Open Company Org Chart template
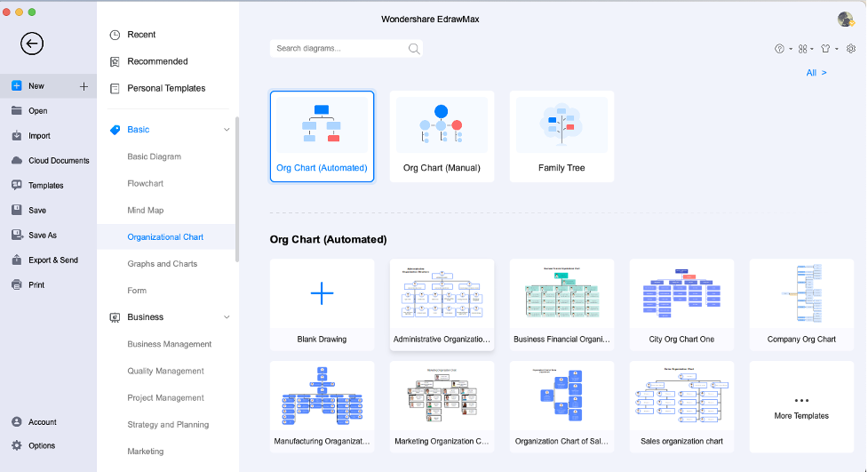 [x=801, y=305]
